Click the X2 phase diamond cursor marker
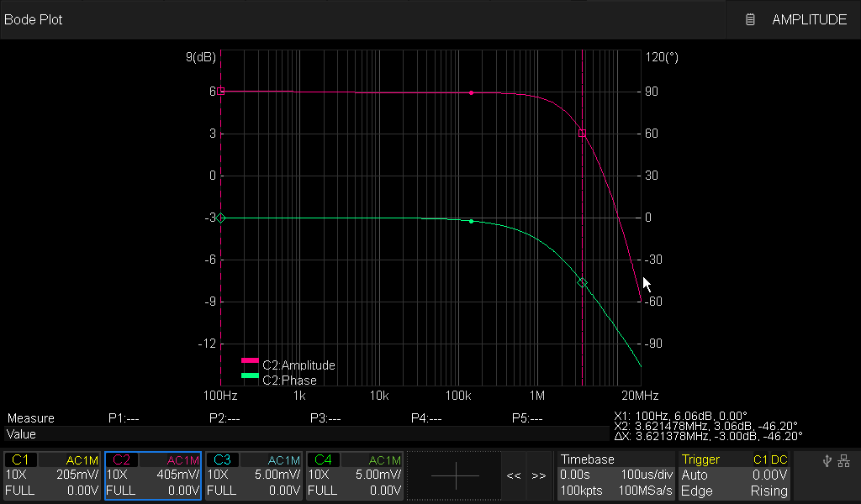Screen dimensions: 861x504 (582, 283)
